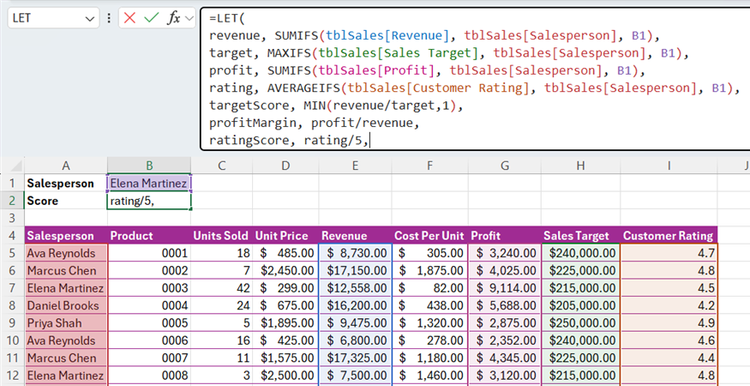Click unit price cell $2,450.00

tap(285, 271)
